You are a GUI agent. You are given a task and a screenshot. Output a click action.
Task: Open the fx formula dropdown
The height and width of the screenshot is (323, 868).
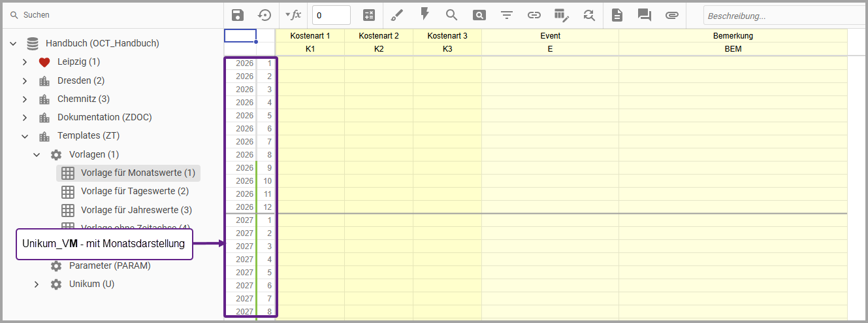(293, 14)
